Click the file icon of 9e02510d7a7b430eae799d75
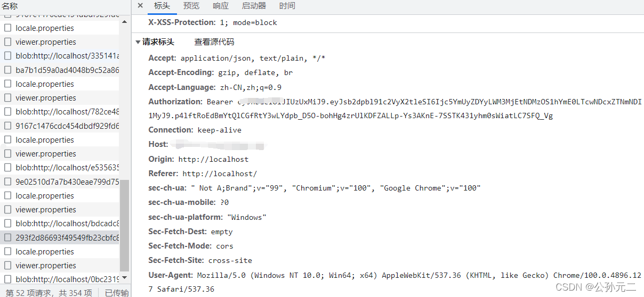644x297 pixels. pyautogui.click(x=8, y=181)
